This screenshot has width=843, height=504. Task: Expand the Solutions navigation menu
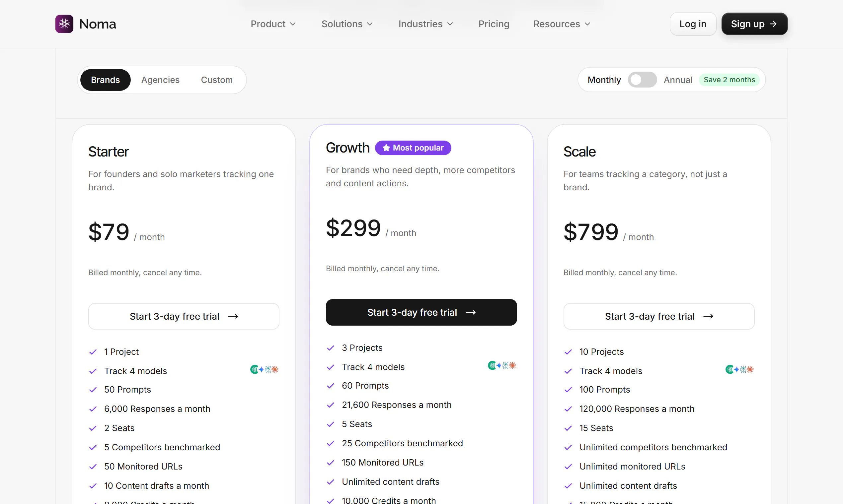click(x=347, y=24)
